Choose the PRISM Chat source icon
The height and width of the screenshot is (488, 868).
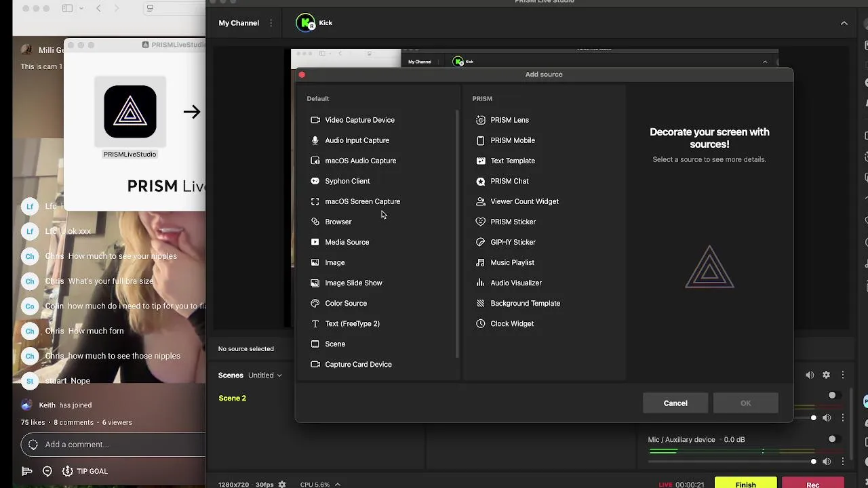point(481,181)
